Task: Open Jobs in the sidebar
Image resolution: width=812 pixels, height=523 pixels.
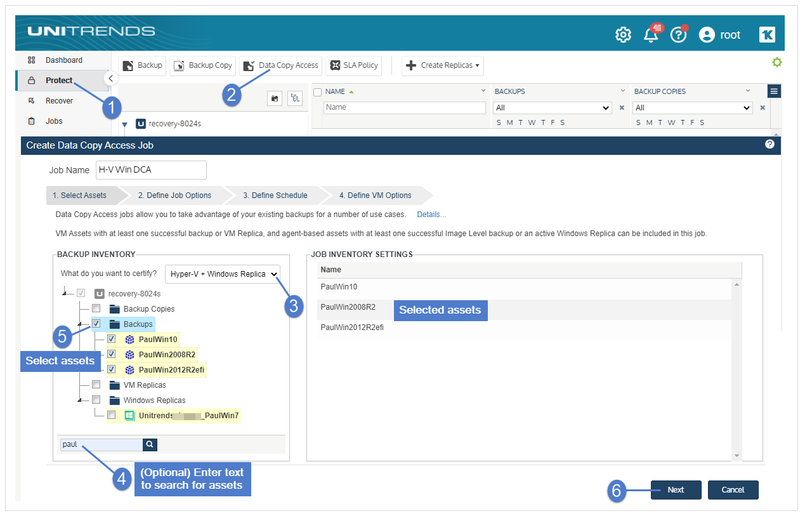Action: (54, 121)
